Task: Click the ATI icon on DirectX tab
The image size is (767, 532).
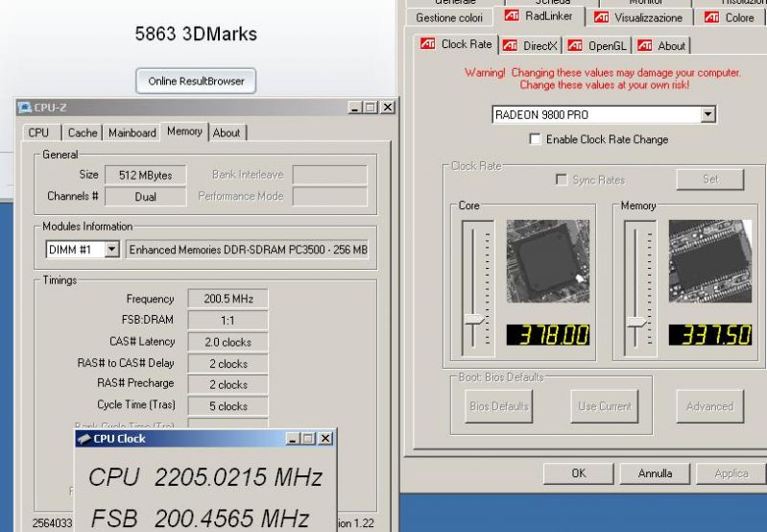Action: (x=510, y=46)
